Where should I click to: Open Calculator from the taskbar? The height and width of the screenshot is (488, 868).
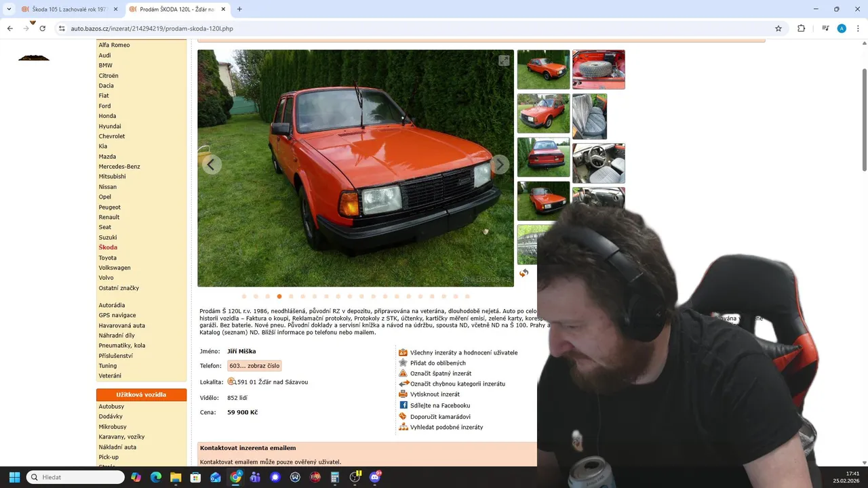pos(335,477)
